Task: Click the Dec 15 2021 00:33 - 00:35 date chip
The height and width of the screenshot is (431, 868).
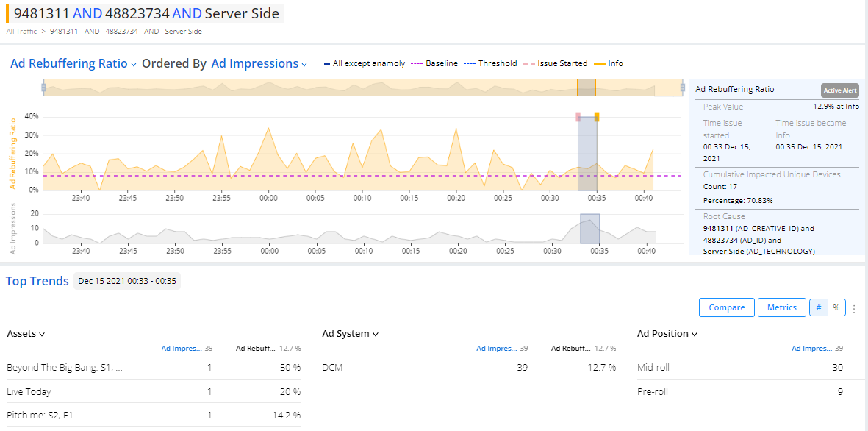Action: [x=127, y=281]
